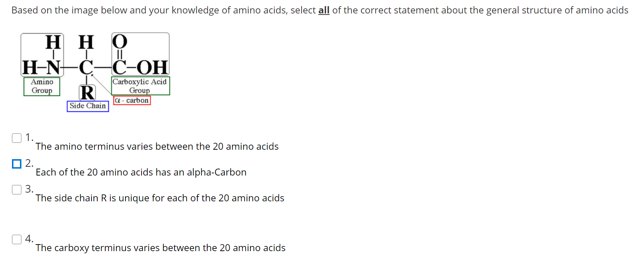This screenshot has width=644, height=262.
Task: Select the Side Chain label box
Action: click(88, 106)
